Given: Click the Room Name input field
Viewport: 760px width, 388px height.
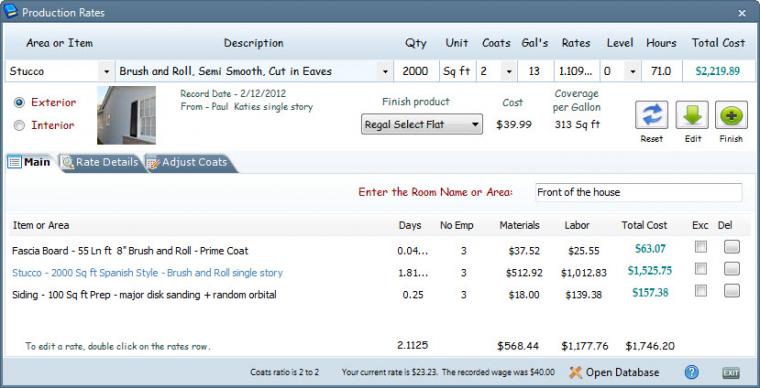Looking at the screenshot, I should (639, 192).
